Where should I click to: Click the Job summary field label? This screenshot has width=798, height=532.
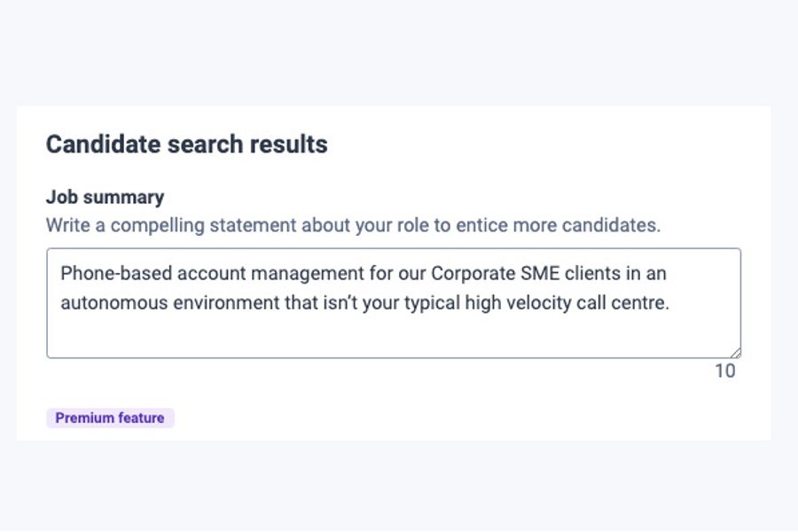point(105,198)
